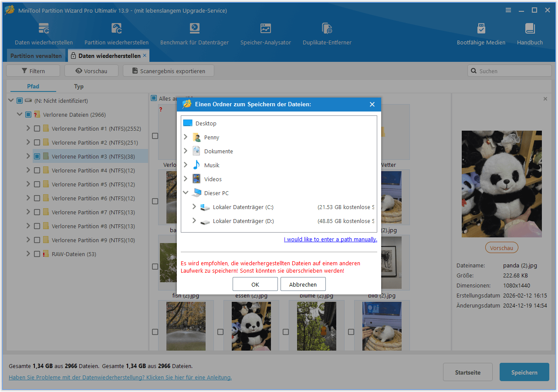Screen dimensions: 558x392
Task: Open Partition wiederherstellen tool
Action: (116, 34)
